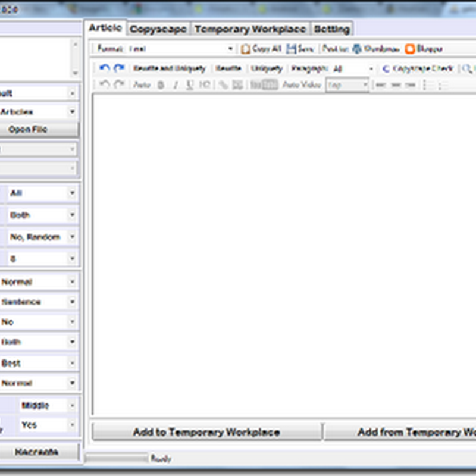Post the article to Blogger
The width and height of the screenshot is (476, 476).
click(x=424, y=49)
